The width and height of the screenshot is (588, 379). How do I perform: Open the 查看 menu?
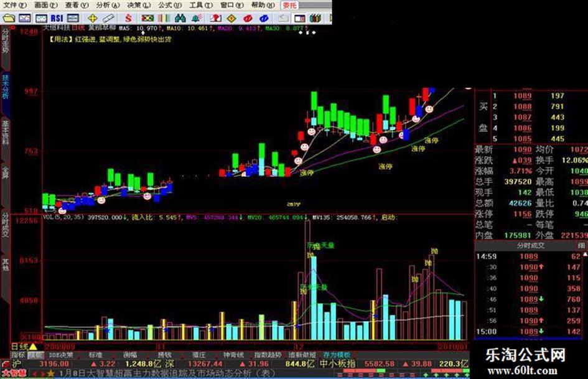coord(77,5)
